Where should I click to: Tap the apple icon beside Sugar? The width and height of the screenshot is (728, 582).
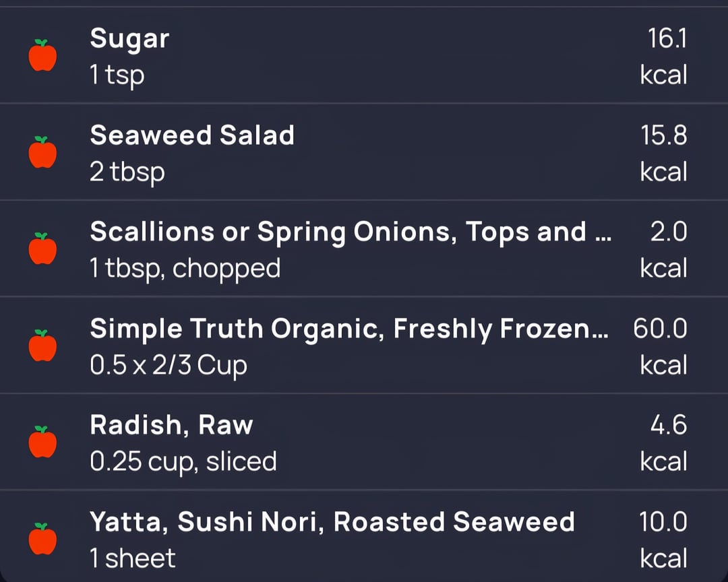coord(42,55)
